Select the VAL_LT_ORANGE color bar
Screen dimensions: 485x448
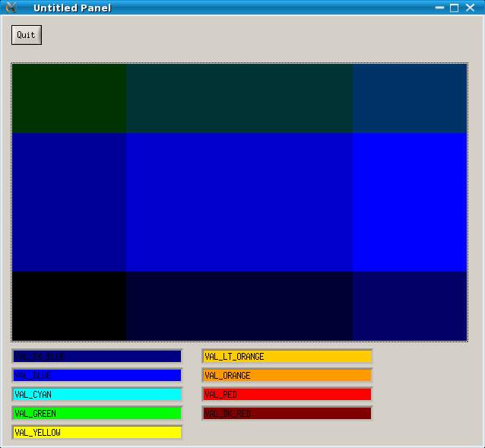[x=287, y=356]
